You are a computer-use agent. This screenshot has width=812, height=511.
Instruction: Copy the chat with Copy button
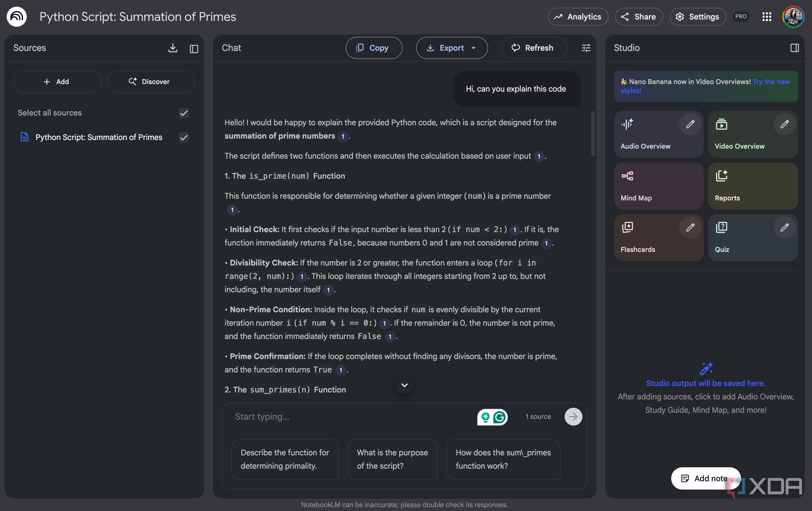pyautogui.click(x=374, y=48)
